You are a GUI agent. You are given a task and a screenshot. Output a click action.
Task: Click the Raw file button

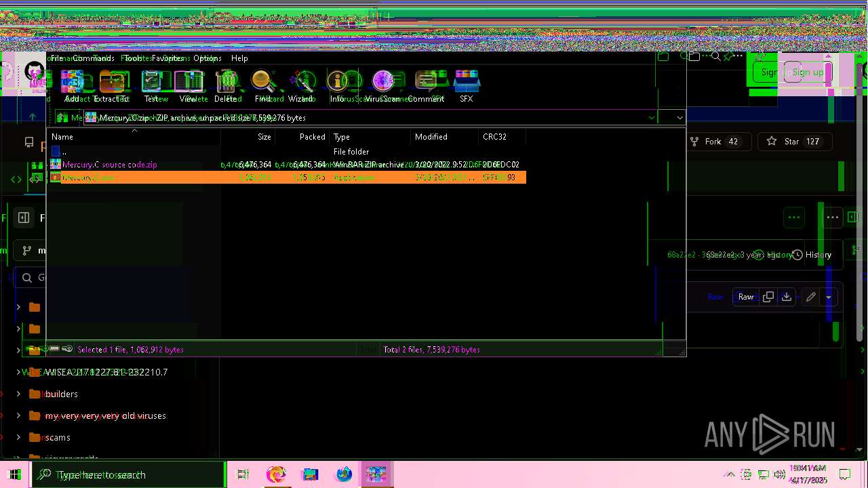(746, 297)
